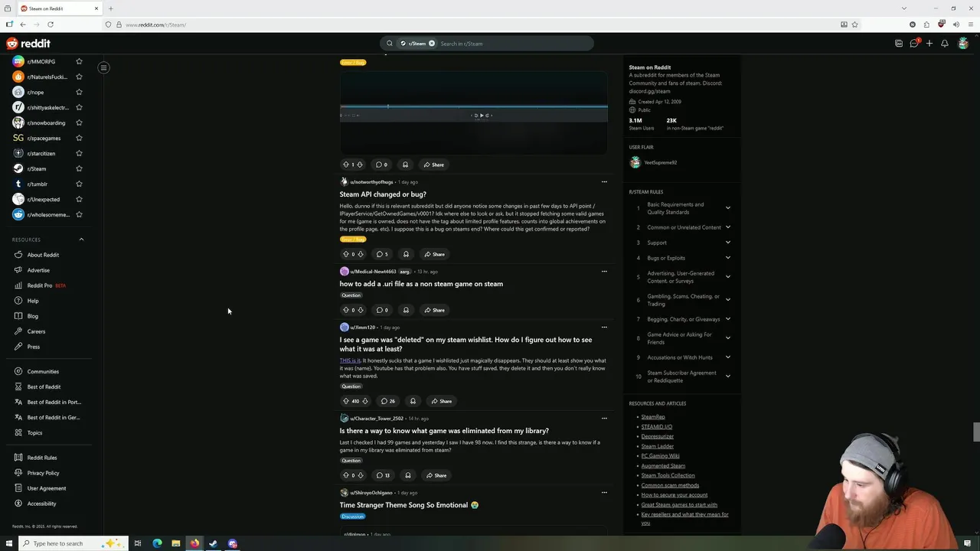980x551 pixels.
Task: Expand rule 6 Gambling, Scams, Cheating
Action: (727, 300)
